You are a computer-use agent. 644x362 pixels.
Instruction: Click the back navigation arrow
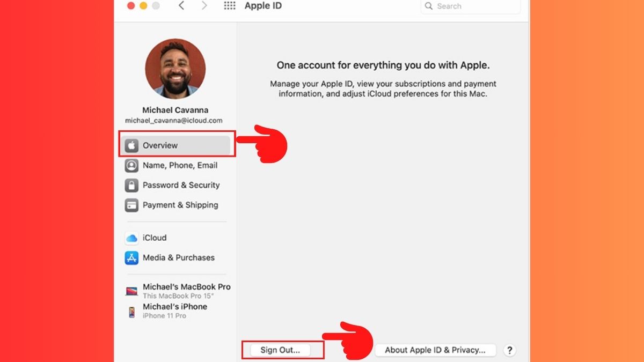coord(181,6)
